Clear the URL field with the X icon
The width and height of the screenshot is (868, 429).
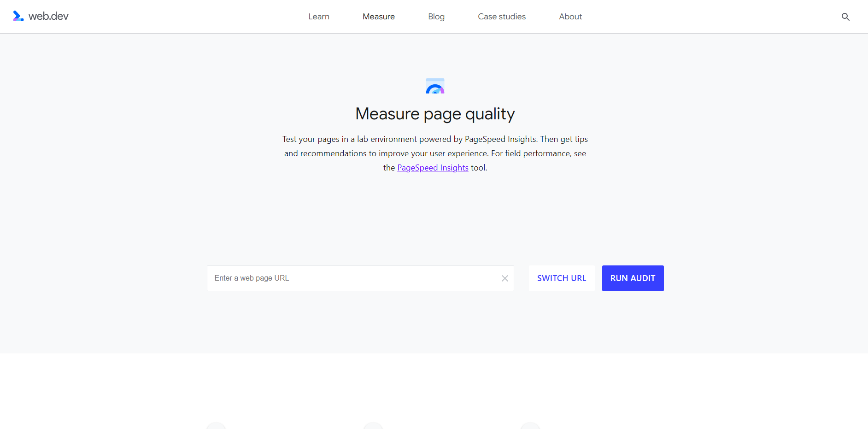[505, 278]
